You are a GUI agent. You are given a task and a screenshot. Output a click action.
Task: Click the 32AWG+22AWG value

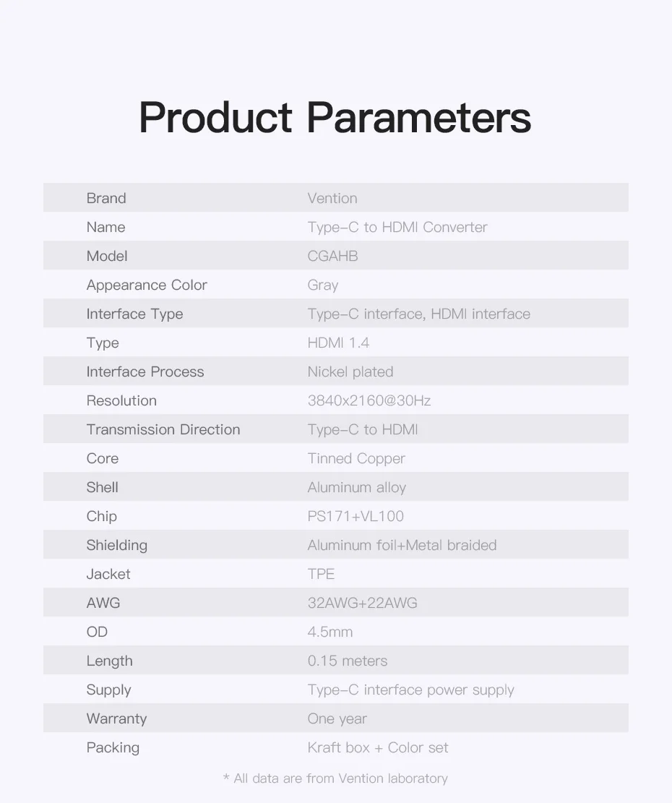[x=362, y=603]
